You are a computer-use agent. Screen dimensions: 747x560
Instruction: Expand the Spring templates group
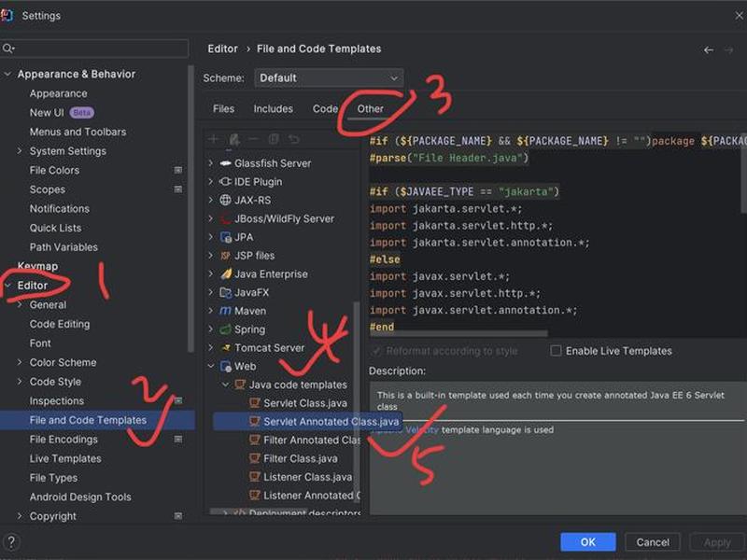[211, 329]
